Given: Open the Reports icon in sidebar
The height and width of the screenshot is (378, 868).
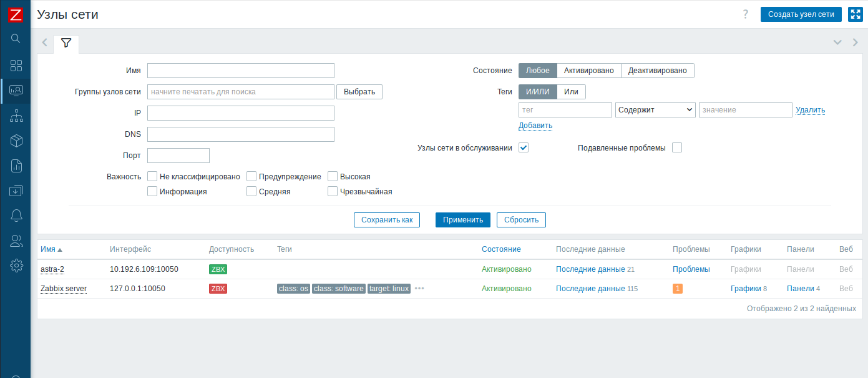Looking at the screenshot, I should (x=16, y=166).
